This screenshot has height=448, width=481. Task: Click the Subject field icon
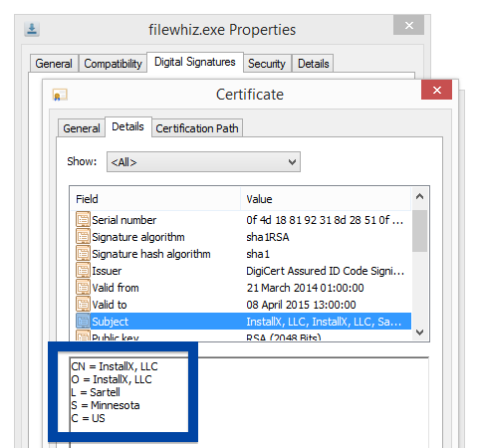[x=83, y=322]
